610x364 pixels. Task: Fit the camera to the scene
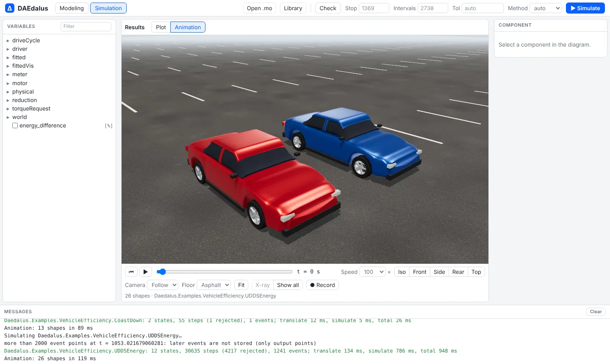(241, 285)
